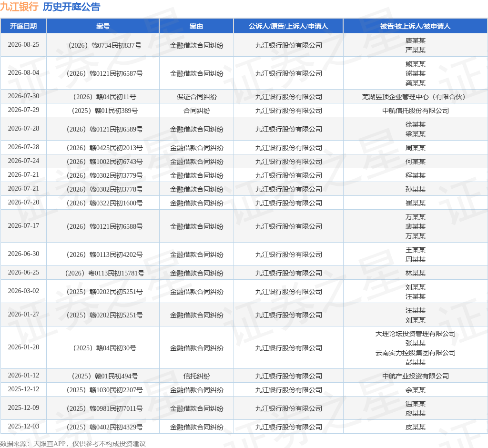Click the 案号 column header

103,26
